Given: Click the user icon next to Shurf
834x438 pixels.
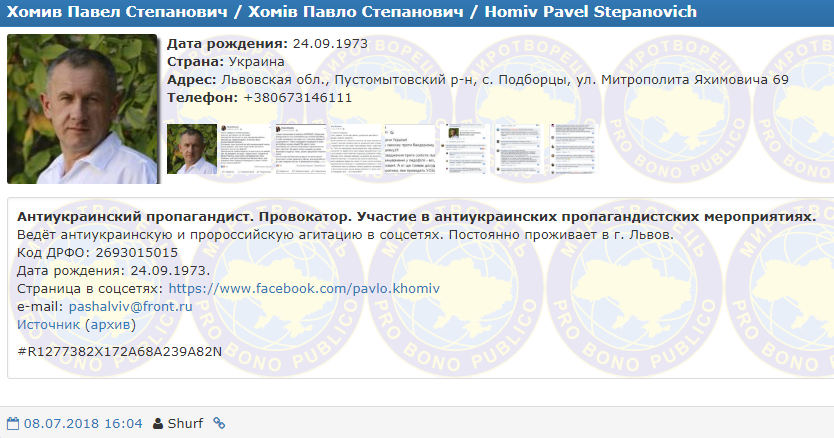Looking at the screenshot, I should pos(157,424).
